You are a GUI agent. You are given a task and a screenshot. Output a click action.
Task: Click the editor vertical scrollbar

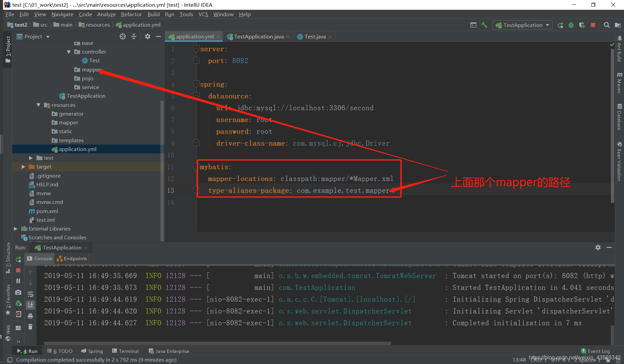612,126
